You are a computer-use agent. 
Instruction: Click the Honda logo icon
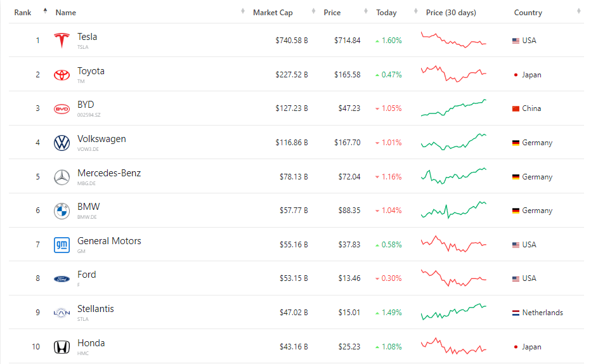point(62,347)
